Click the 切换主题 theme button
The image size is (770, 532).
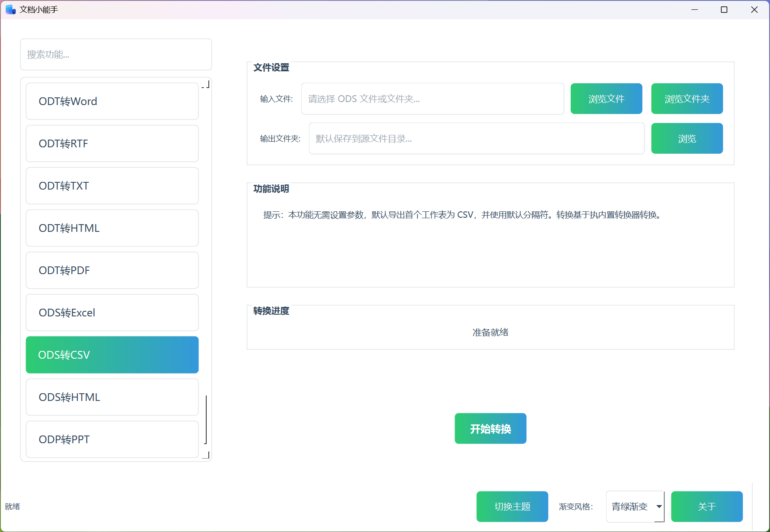pyautogui.click(x=512, y=507)
